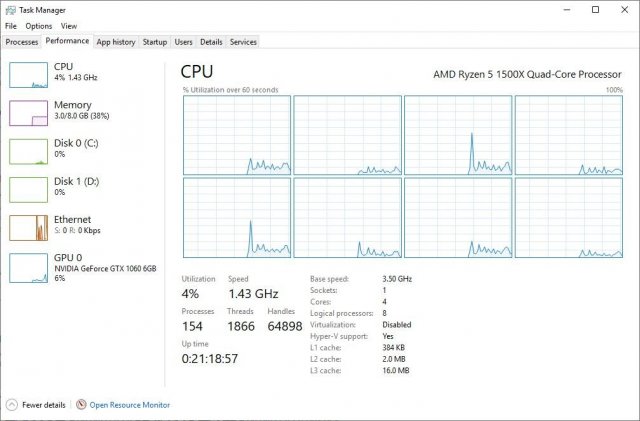The width and height of the screenshot is (640, 421).
Task: Click the Fewer details button text
Action: click(44, 405)
